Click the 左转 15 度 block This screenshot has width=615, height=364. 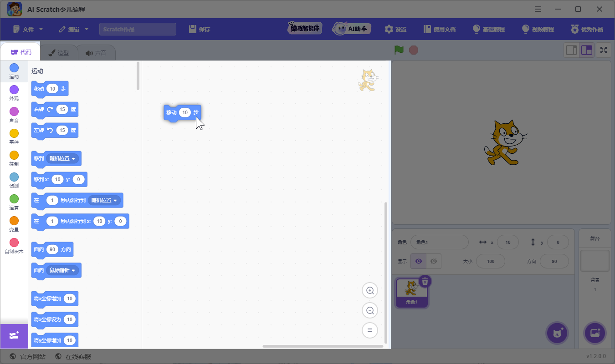tap(55, 131)
